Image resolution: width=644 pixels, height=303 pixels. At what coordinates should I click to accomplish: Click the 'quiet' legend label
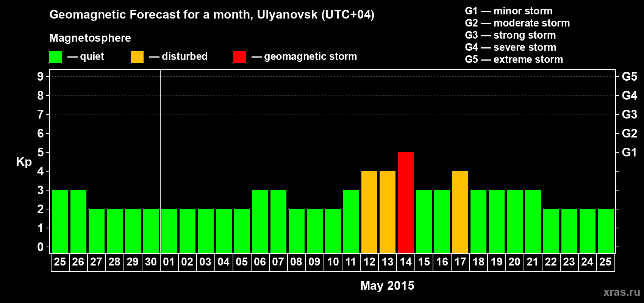(92, 57)
